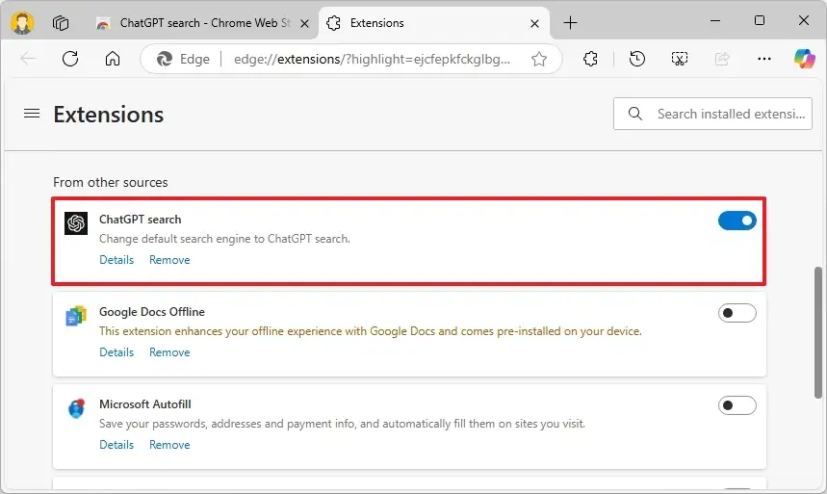Focus the Search installed extensions field
The width and height of the screenshot is (827, 494).
(x=713, y=113)
